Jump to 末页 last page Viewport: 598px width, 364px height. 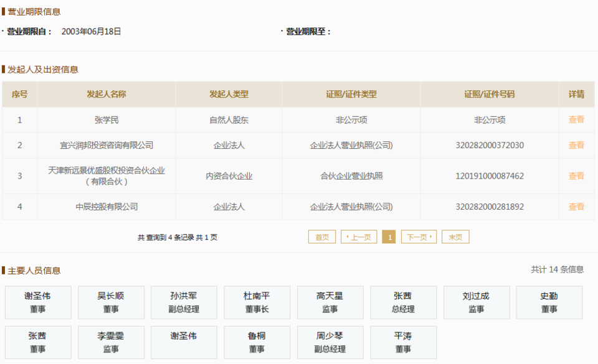click(x=455, y=237)
